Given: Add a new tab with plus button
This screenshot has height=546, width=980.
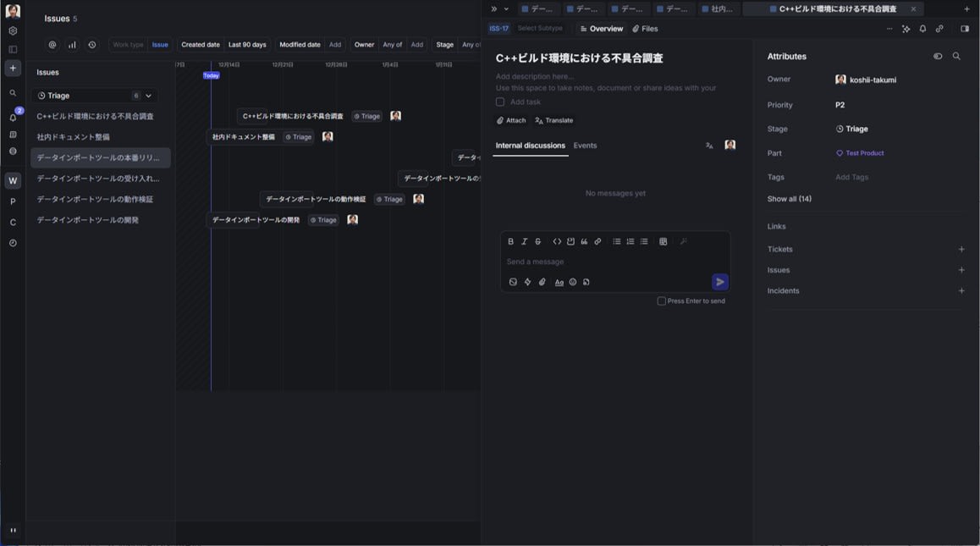Looking at the screenshot, I should 966,8.
